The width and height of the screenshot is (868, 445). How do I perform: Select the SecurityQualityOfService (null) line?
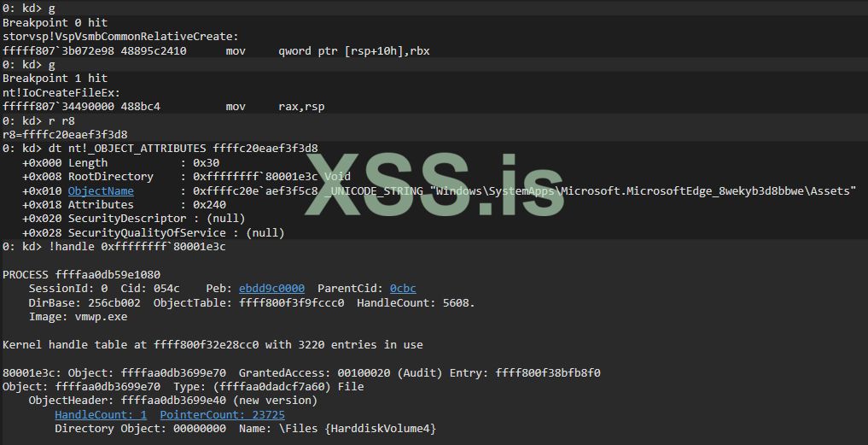click(x=154, y=233)
